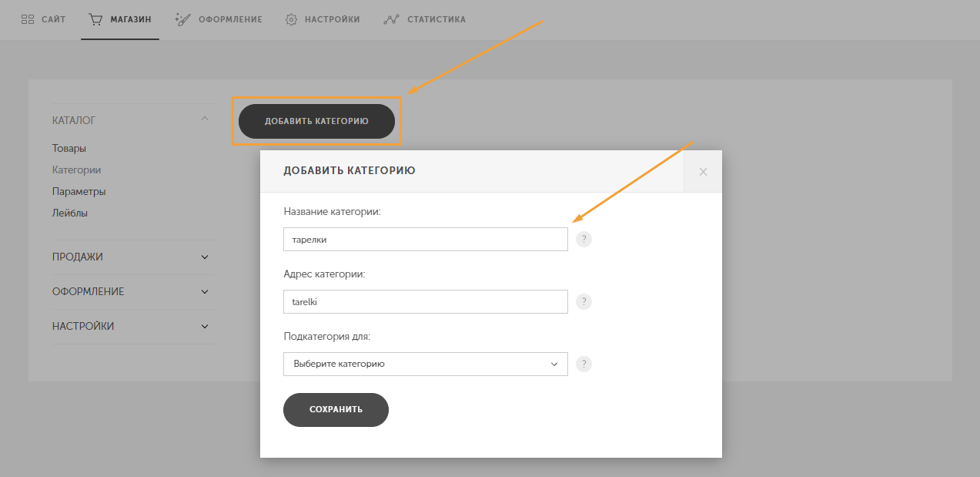Expand the Продажи sidebar section
Screen dimensions: 980x477
[x=133, y=257]
